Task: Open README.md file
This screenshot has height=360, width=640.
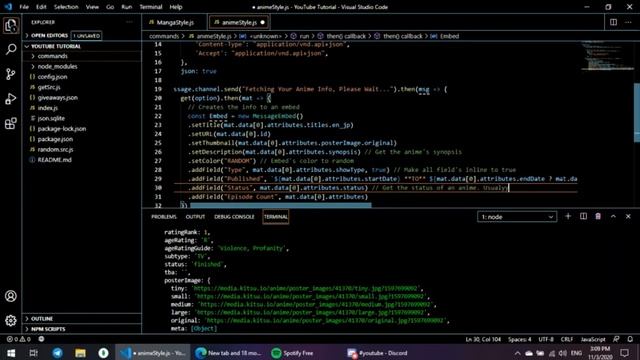Action: point(54,160)
